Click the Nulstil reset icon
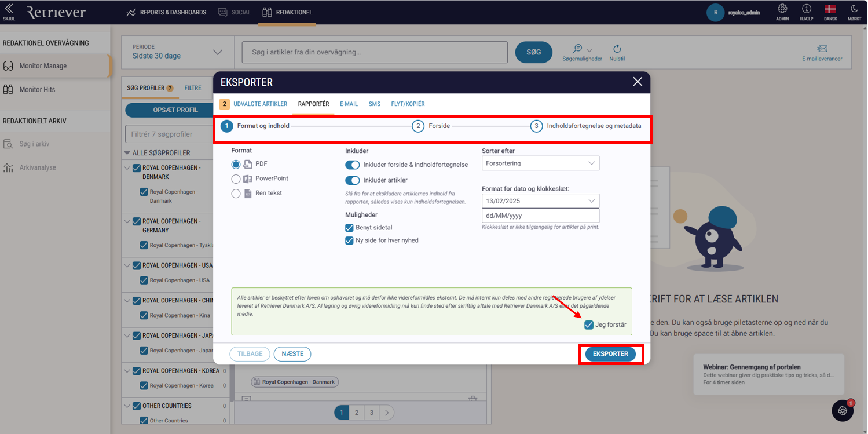Viewport: 868px width, 434px height. click(617, 49)
